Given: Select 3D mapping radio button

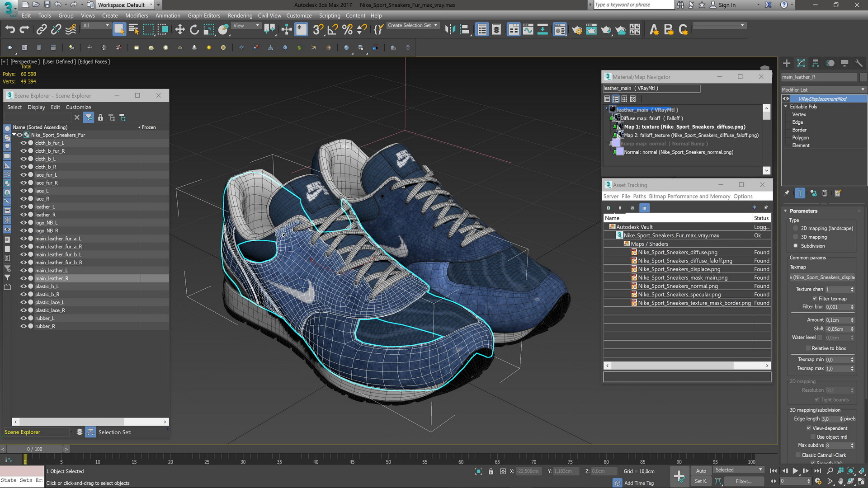Looking at the screenshot, I should [796, 237].
